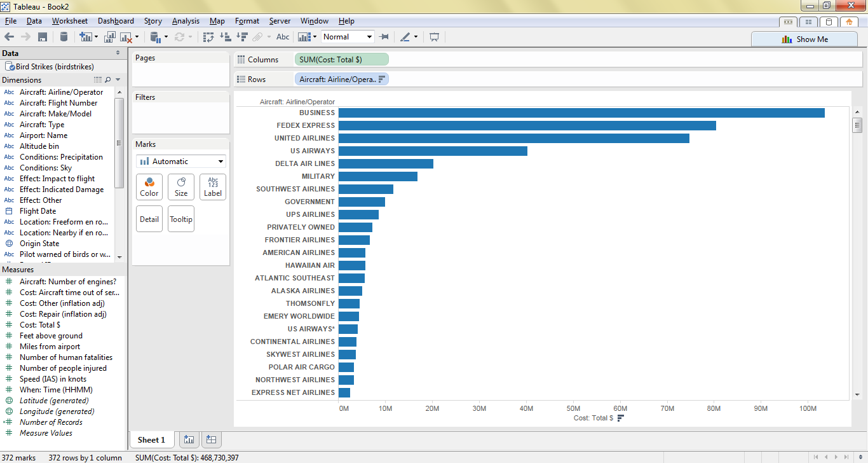Click the Find field magnifier in Dimensions

tap(107, 80)
